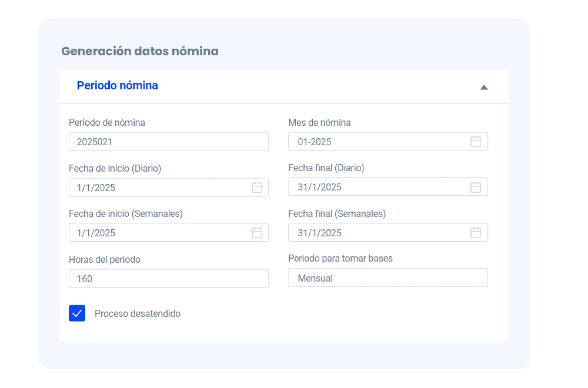The width and height of the screenshot is (588, 388).
Task: Click the Generación datos nómina title
Action: pos(140,51)
